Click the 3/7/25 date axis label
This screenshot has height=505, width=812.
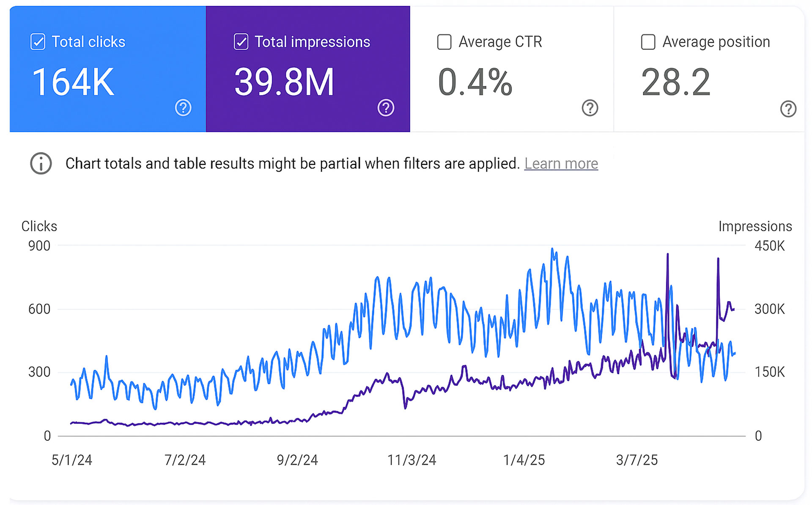click(637, 460)
